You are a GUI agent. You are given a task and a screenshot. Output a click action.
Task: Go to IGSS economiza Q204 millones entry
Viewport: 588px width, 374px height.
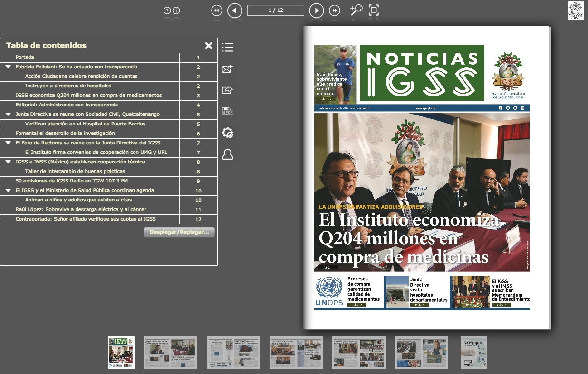(x=88, y=96)
